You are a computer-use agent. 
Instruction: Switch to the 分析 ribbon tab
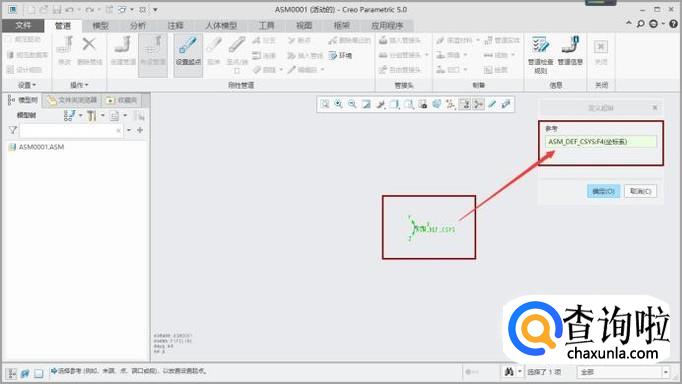pos(138,26)
